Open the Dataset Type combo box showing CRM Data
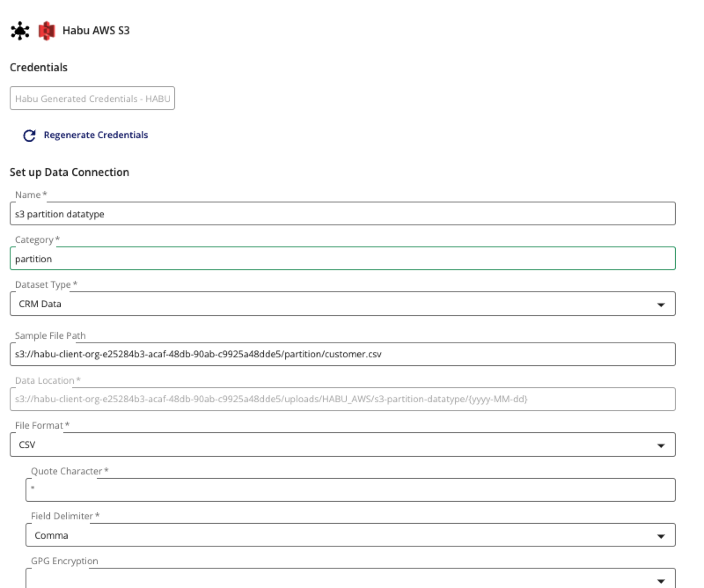 click(334, 304)
